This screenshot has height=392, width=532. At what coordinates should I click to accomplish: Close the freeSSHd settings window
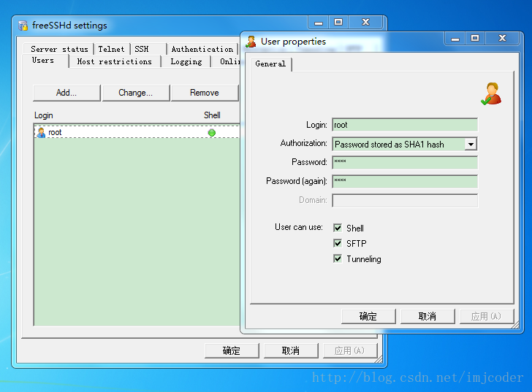365,23
